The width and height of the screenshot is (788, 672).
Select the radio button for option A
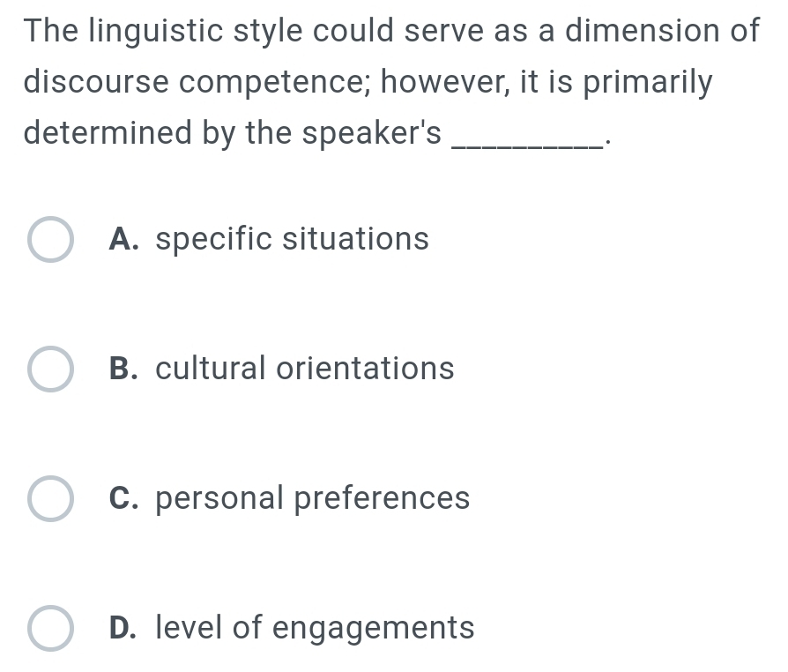point(50,240)
